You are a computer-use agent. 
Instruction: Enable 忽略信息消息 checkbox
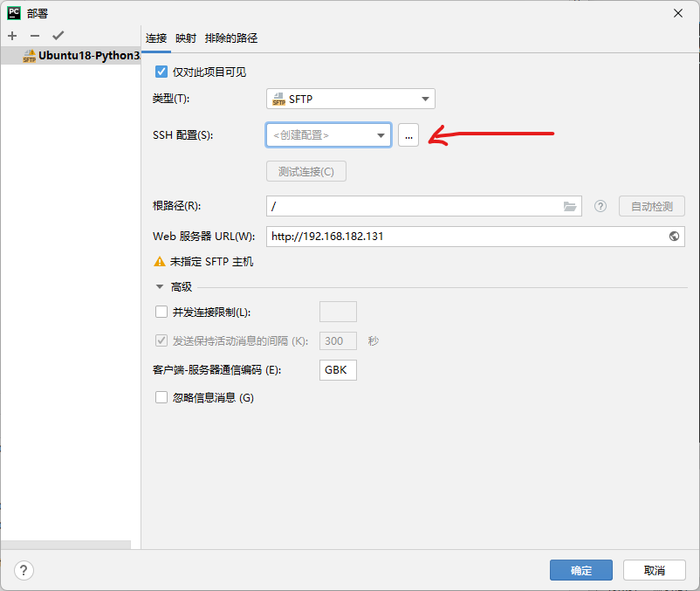pos(161,397)
